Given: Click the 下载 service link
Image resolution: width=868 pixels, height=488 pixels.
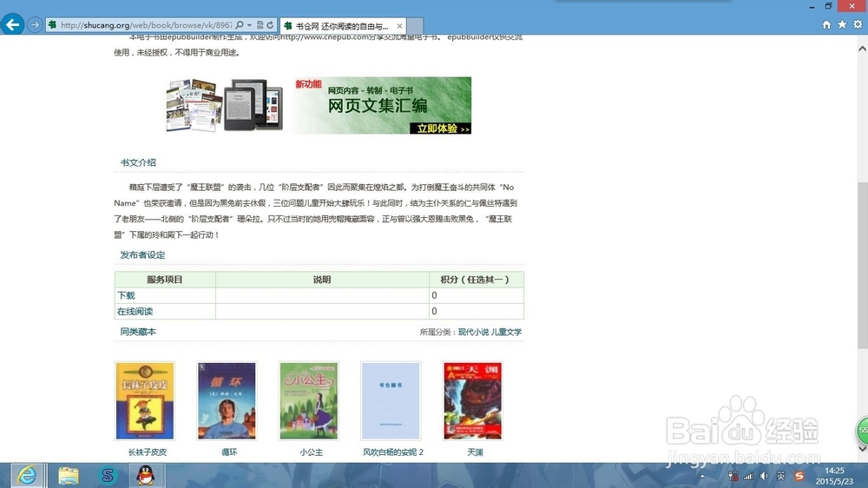Looking at the screenshot, I should [126, 295].
